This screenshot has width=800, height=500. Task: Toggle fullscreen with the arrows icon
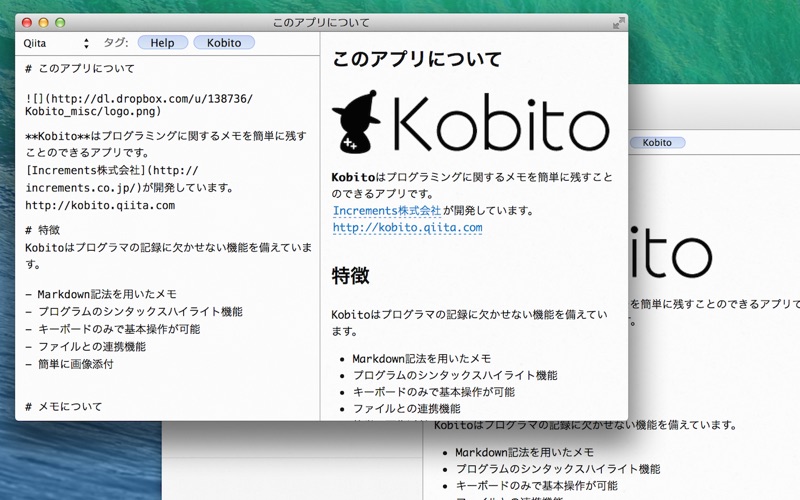[x=618, y=23]
